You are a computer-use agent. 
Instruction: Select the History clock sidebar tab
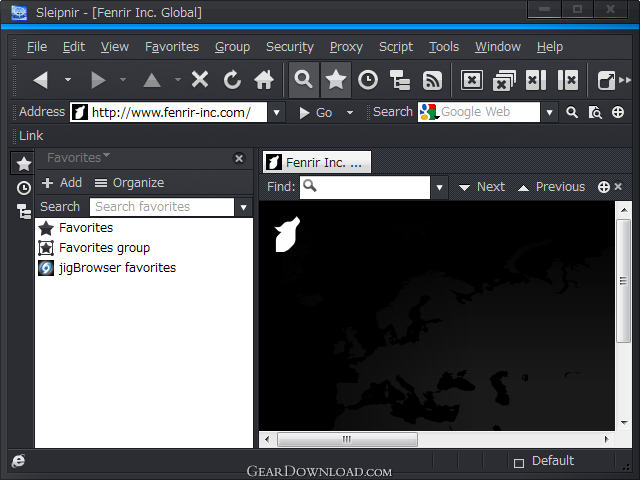point(24,188)
